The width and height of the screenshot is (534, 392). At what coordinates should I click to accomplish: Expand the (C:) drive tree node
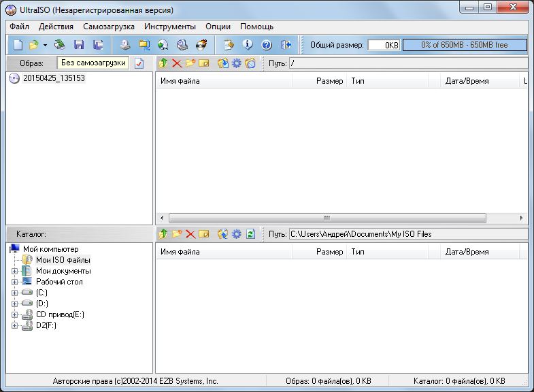[15, 293]
